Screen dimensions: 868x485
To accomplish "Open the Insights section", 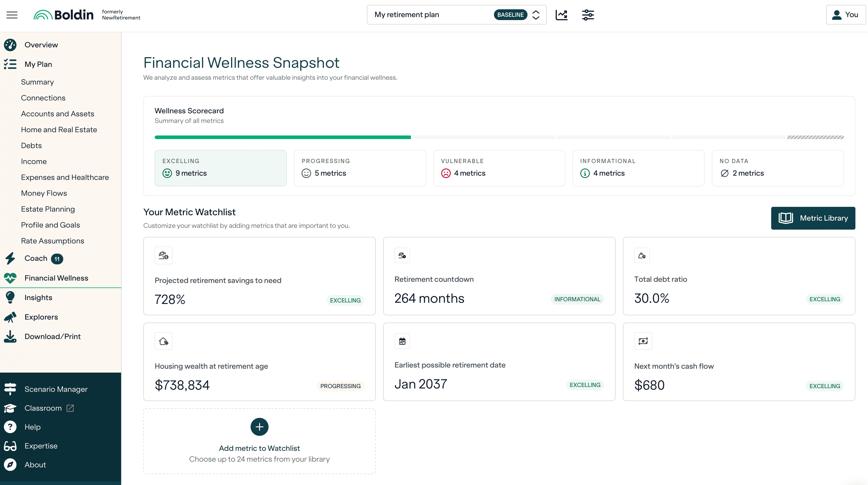I will point(38,297).
